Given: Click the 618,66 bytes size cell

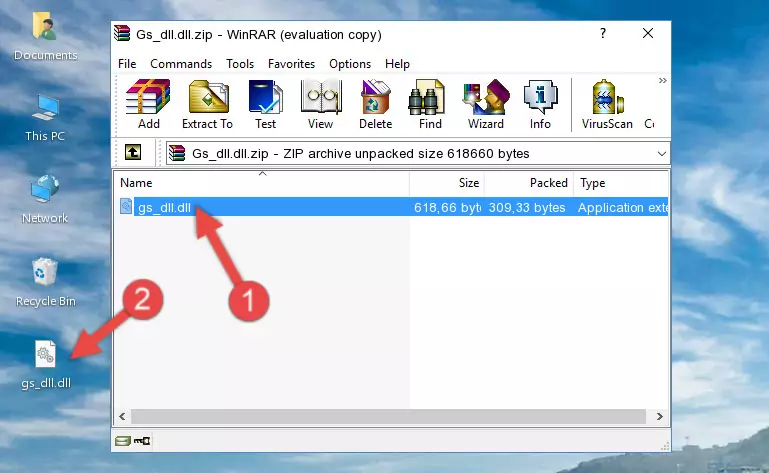Looking at the screenshot, I should pos(447,208).
